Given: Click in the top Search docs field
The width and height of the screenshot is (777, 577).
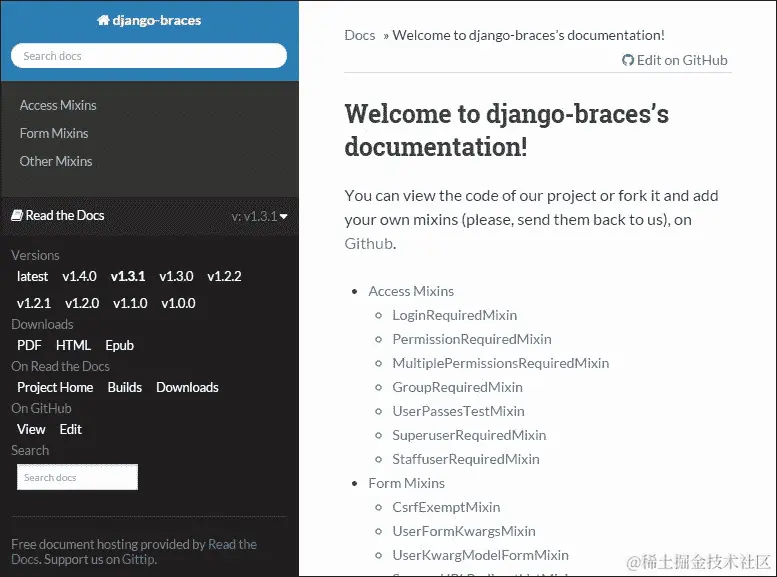Looking at the screenshot, I should tap(149, 56).
